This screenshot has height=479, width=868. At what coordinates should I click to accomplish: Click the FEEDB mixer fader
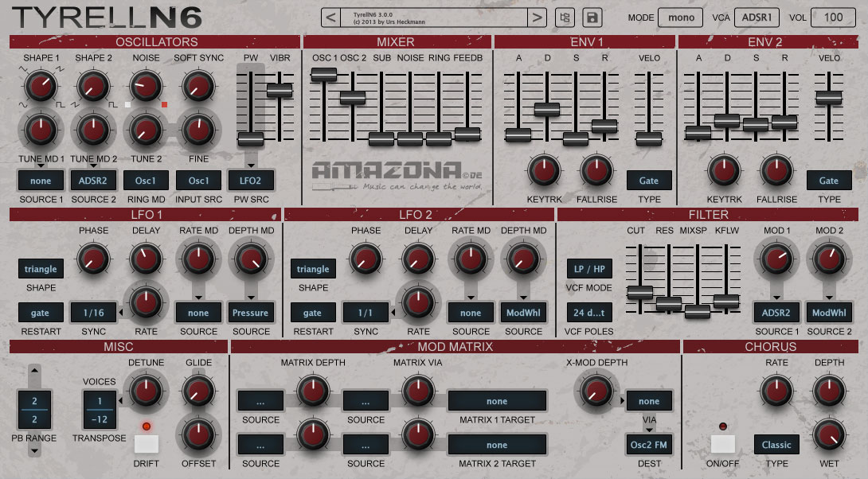coord(467,134)
